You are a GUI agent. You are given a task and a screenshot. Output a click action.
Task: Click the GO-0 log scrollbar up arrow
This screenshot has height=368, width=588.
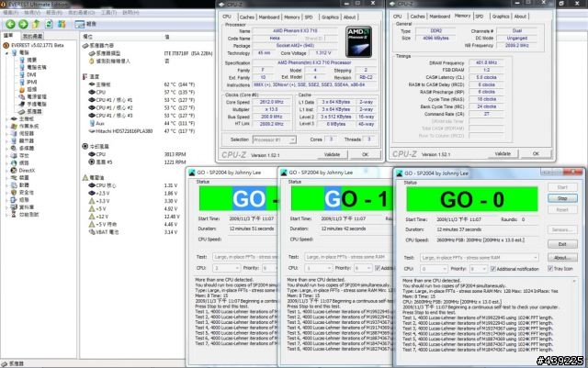(574, 281)
